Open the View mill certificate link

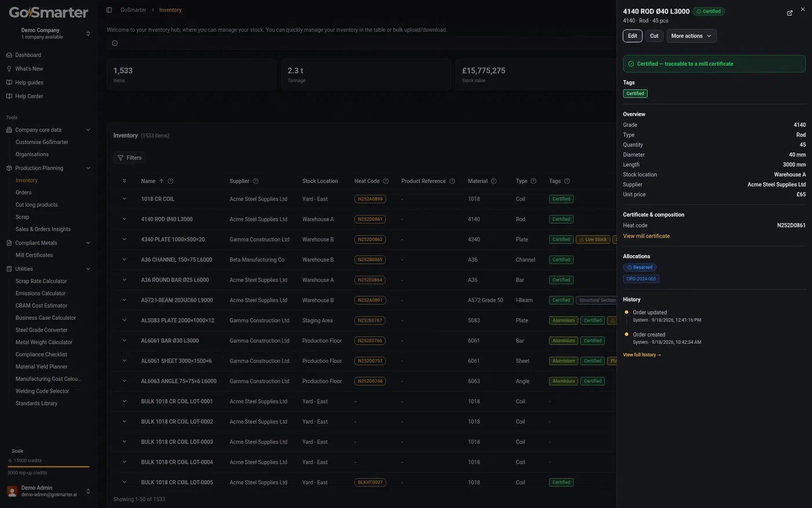click(646, 236)
